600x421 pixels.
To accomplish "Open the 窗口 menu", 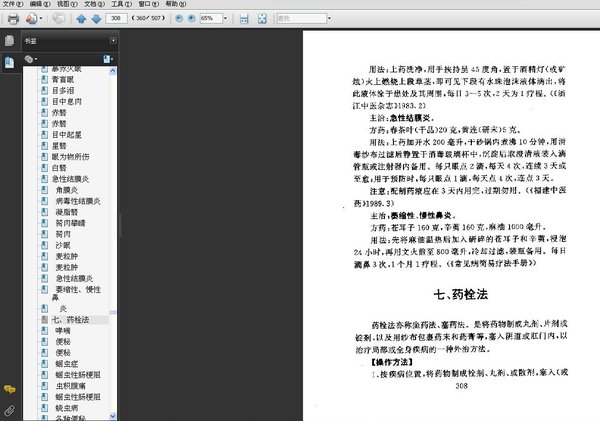I will click(x=149, y=4).
